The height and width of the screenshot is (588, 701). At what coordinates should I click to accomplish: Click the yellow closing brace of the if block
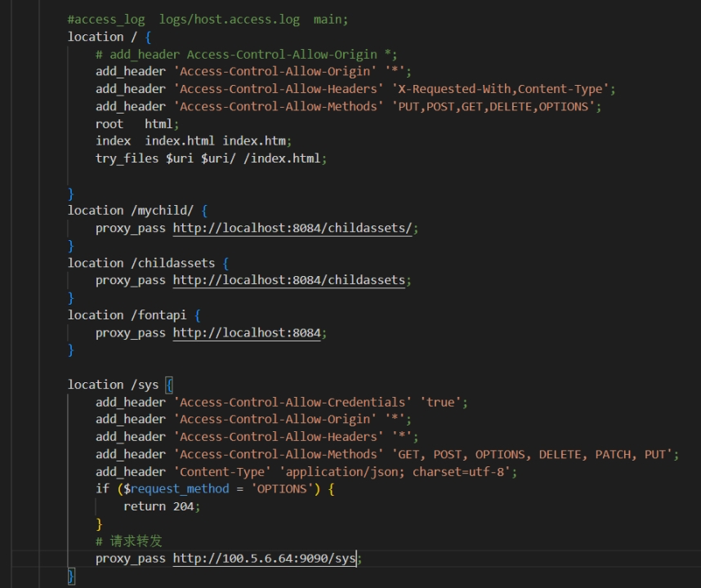[99, 523]
